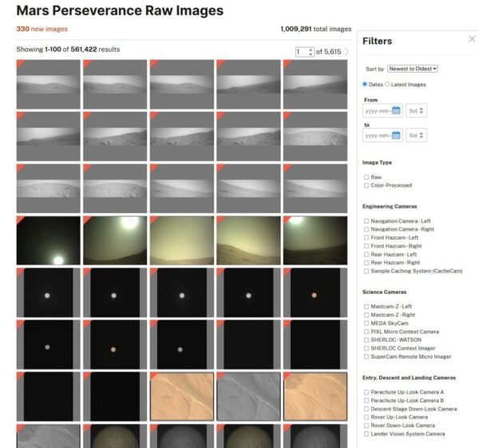The width and height of the screenshot is (479, 448).
Task: Open thumbnail with bright sun glare on black
Action: pos(48,240)
